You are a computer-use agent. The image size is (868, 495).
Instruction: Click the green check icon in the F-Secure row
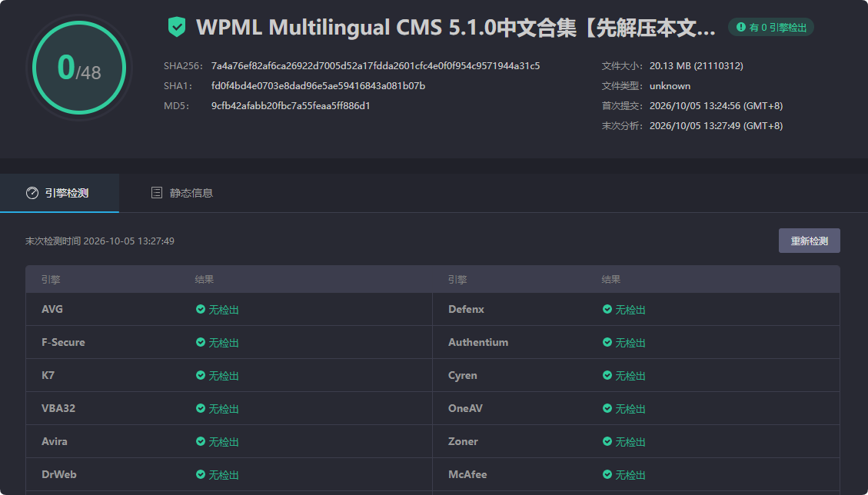click(x=201, y=342)
